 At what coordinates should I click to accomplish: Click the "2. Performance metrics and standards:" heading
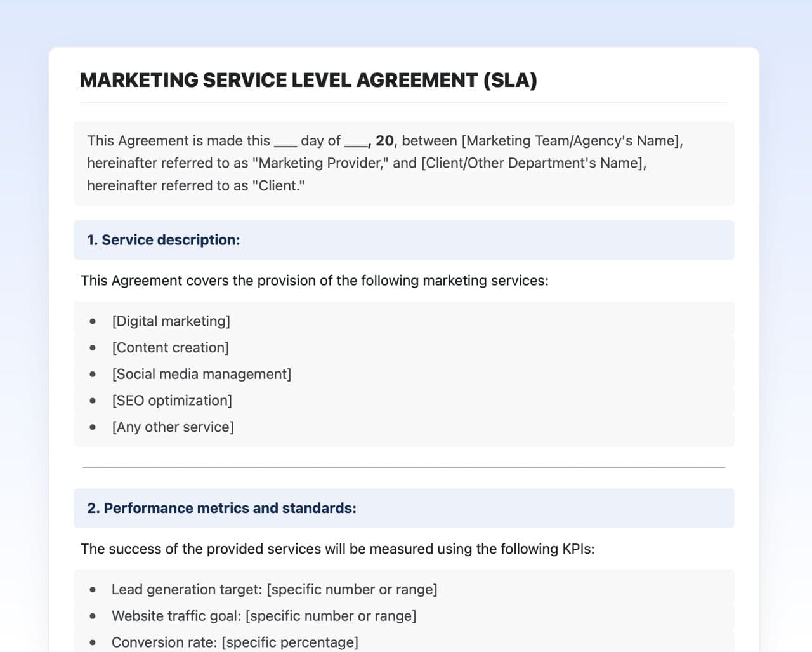pos(222,509)
